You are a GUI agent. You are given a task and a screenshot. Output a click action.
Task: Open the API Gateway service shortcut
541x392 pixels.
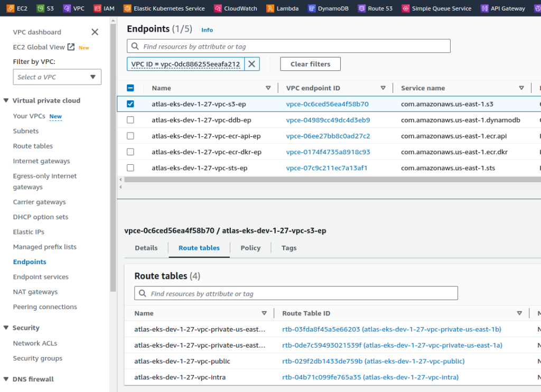click(x=502, y=8)
